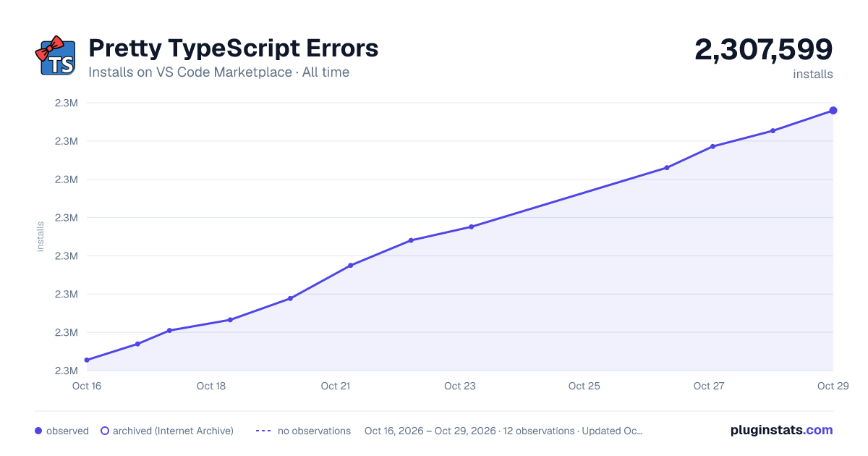Click the "Installs on VS Code Marketplace · All time" subtitle

tap(218, 72)
